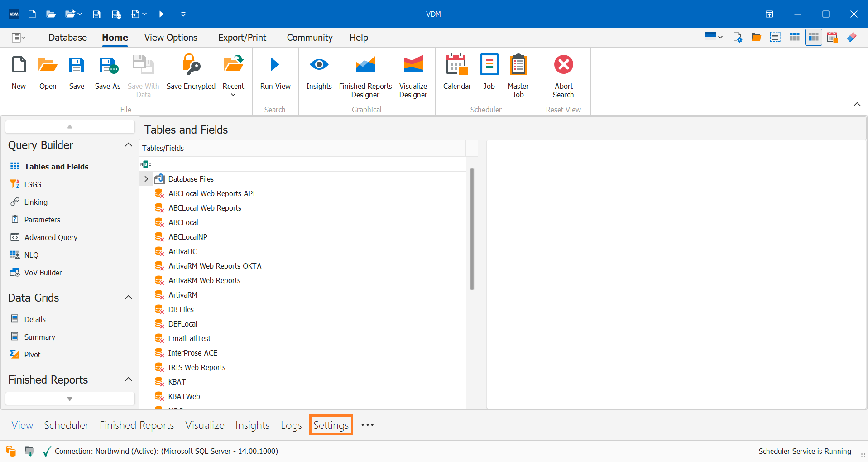Click the three dots more options button

[x=367, y=425]
